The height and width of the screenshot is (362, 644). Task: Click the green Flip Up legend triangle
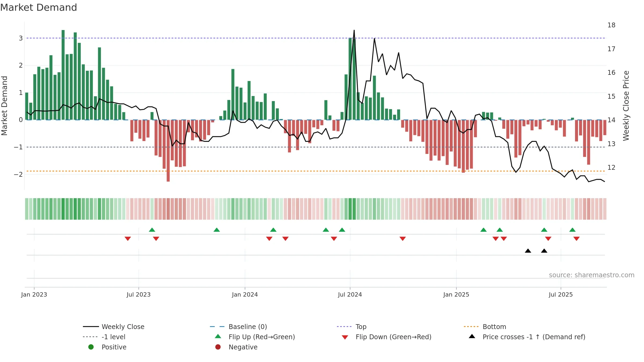tap(218, 336)
